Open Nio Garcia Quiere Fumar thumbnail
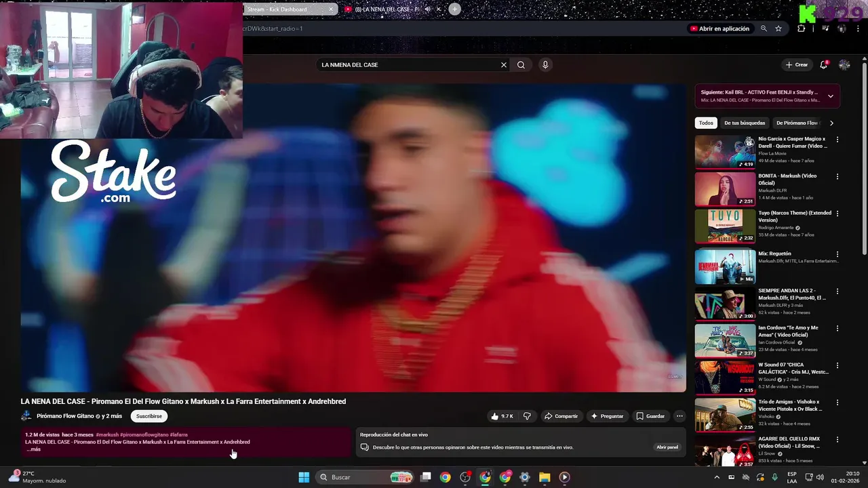The image size is (868, 488). coord(725,152)
